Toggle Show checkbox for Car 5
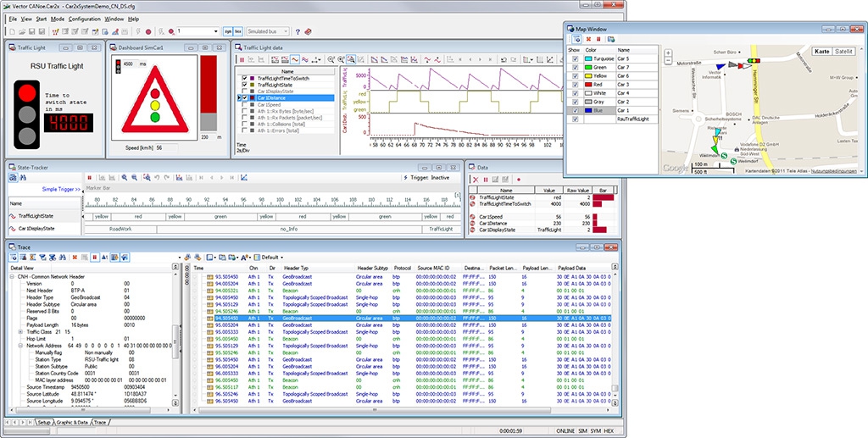 [576, 58]
